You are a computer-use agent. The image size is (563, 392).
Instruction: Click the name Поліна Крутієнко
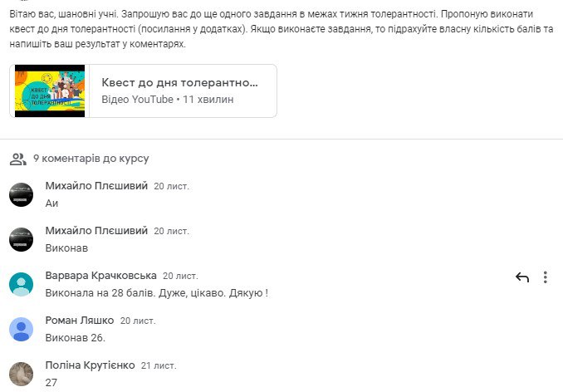(91, 365)
